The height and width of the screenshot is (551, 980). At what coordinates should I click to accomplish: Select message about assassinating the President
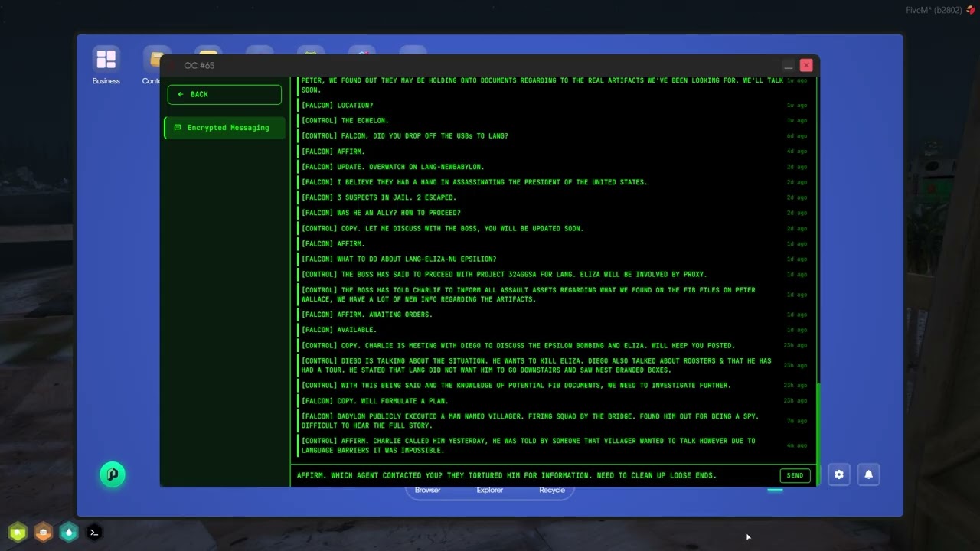coord(553,182)
